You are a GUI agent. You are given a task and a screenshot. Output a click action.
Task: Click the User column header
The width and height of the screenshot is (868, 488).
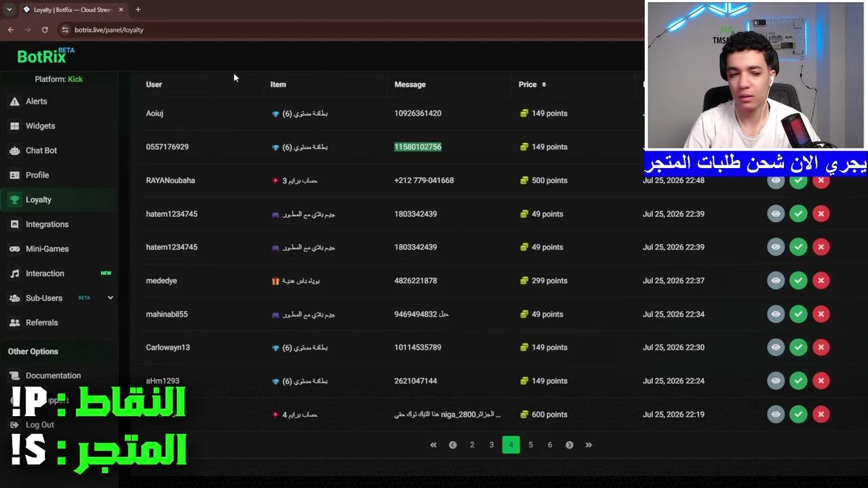154,85
